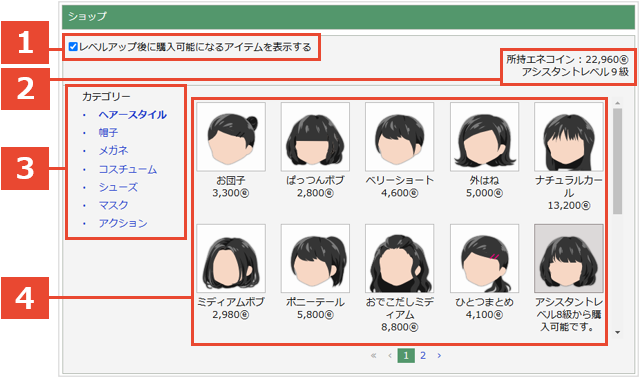Click the greyed-out level 8 locked hairstyle
640x380 pixels.
point(569,258)
